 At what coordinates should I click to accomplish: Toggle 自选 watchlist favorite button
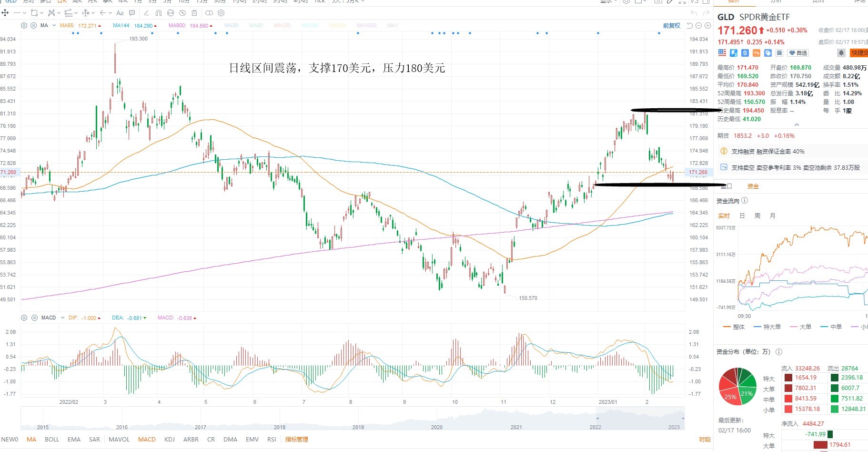(x=798, y=53)
